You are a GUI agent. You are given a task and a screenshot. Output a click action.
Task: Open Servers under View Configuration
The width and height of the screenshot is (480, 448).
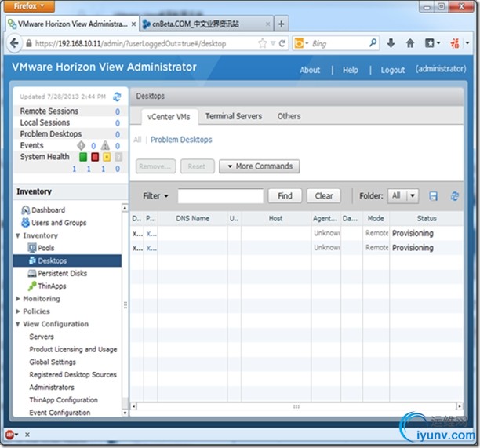(42, 337)
